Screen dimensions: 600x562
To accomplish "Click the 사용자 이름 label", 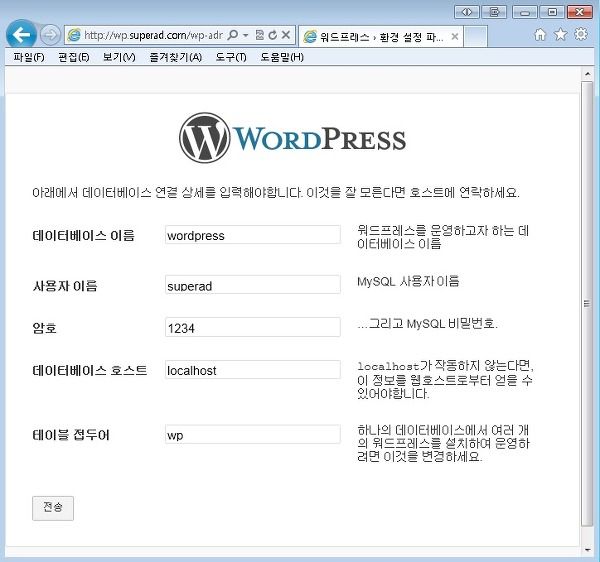I will [65, 286].
